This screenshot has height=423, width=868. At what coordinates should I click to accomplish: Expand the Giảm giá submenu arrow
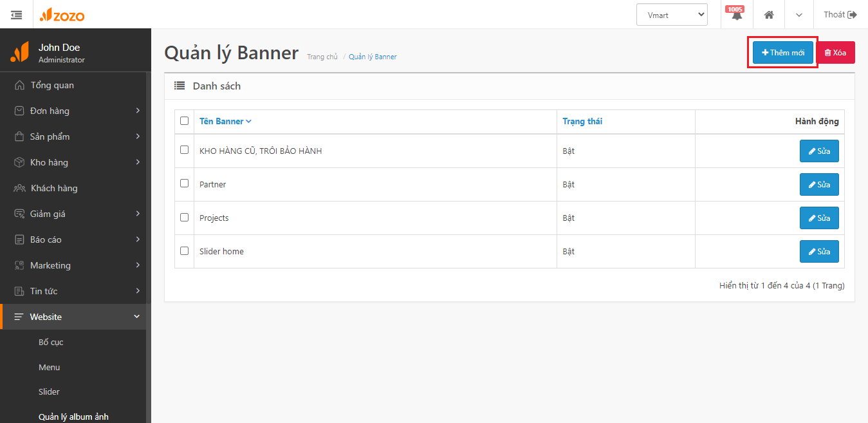tap(137, 214)
